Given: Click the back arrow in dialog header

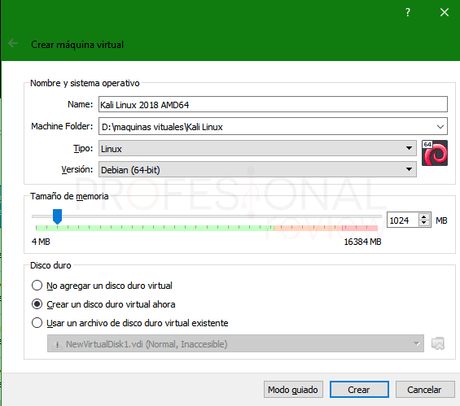Looking at the screenshot, I should pos(13,43).
